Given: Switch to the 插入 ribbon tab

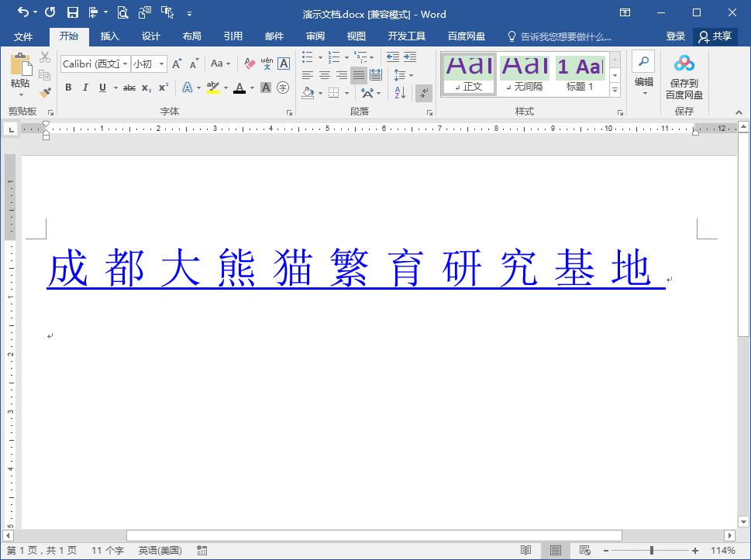Looking at the screenshot, I should 109,36.
